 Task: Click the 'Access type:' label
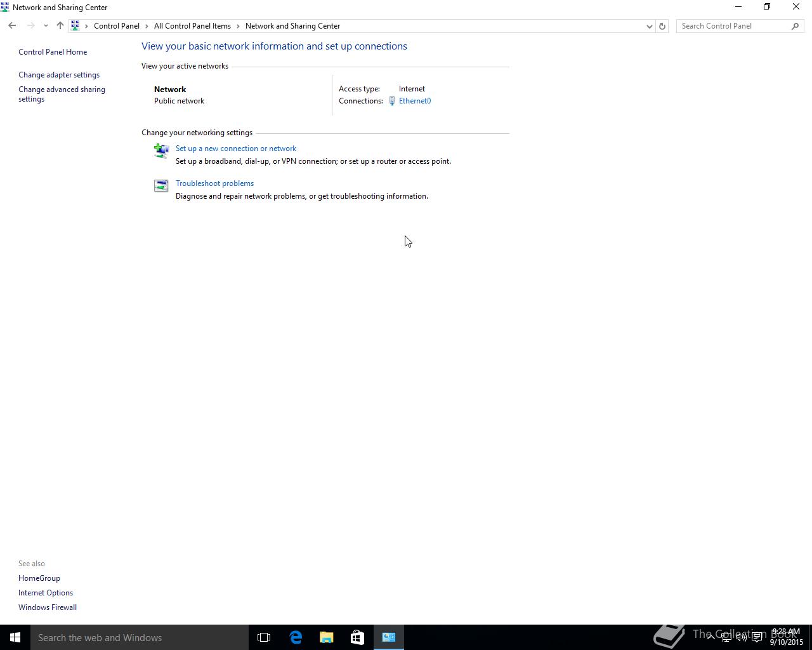click(x=359, y=89)
